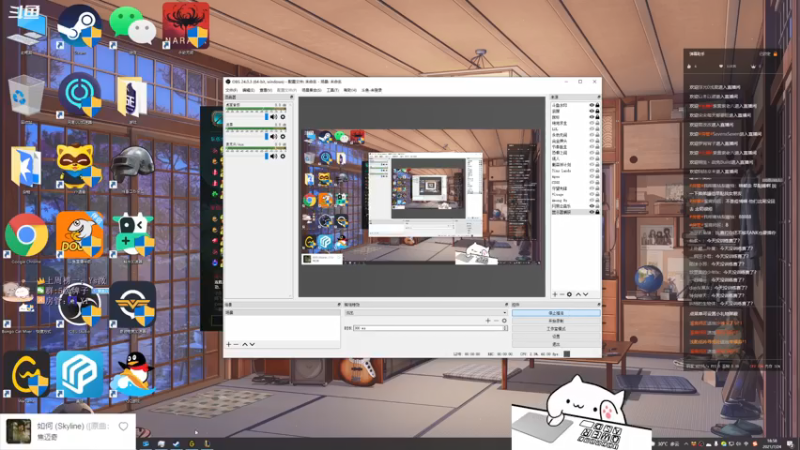The height and width of the screenshot is (450, 800).
Task: Click the Studio Mode button
Action: click(556, 329)
